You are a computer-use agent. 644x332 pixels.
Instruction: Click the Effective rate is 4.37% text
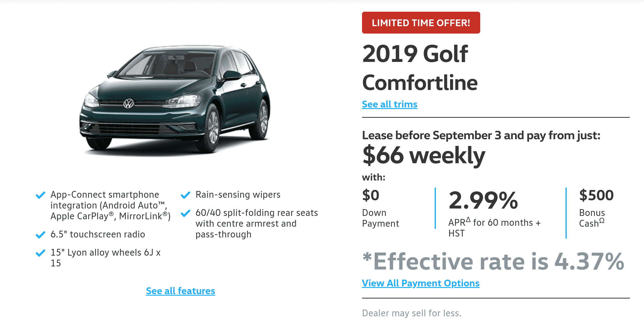(493, 261)
